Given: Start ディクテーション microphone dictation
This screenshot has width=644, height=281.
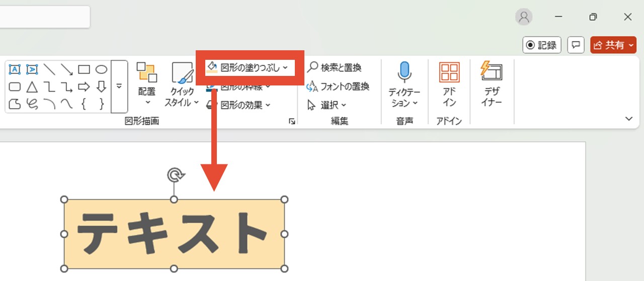Looking at the screenshot, I should point(405,84).
